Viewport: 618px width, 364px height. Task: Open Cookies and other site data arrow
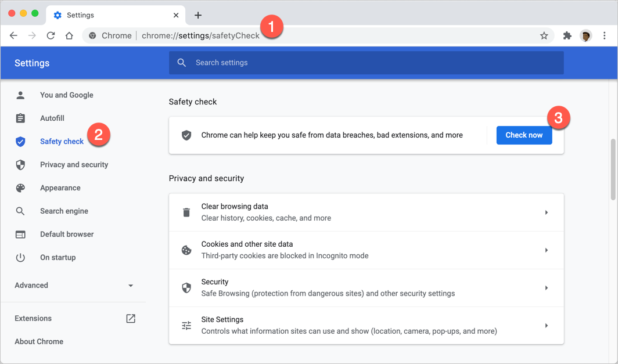point(546,250)
